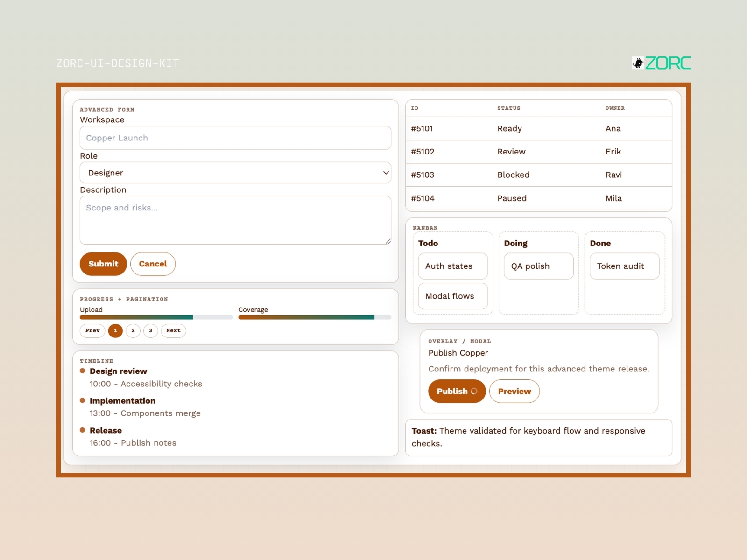The image size is (747, 560).
Task: Open the Role dropdown showing Designer
Action: (235, 173)
